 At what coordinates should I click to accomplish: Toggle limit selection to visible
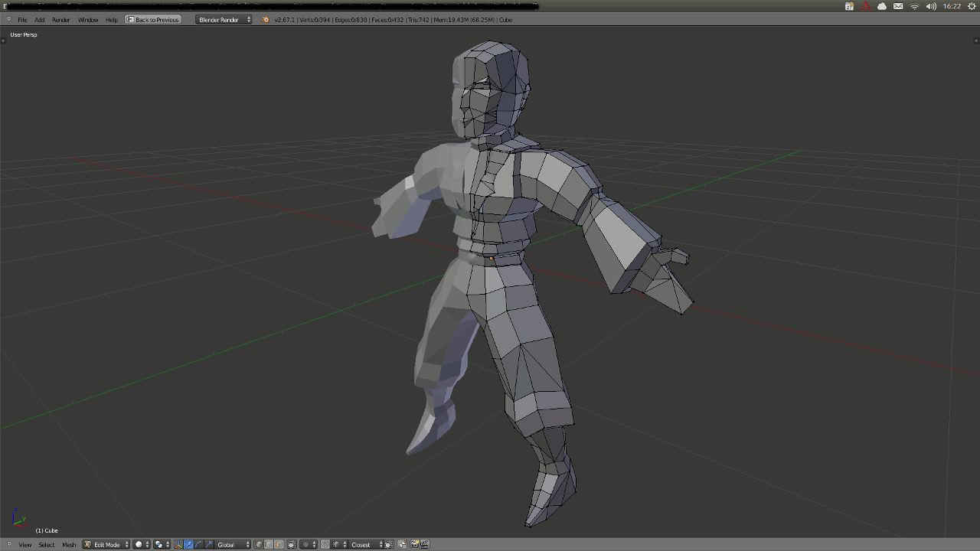tap(292, 545)
